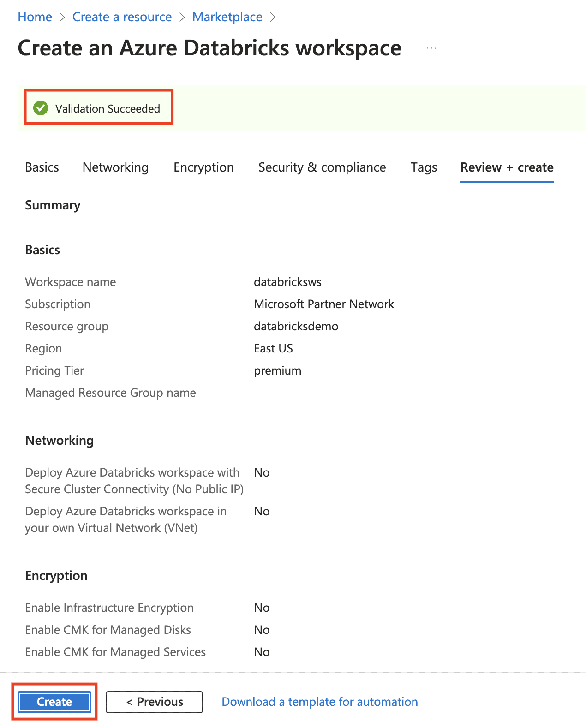Click the premium pricing tier value
586x728 pixels.
click(277, 370)
